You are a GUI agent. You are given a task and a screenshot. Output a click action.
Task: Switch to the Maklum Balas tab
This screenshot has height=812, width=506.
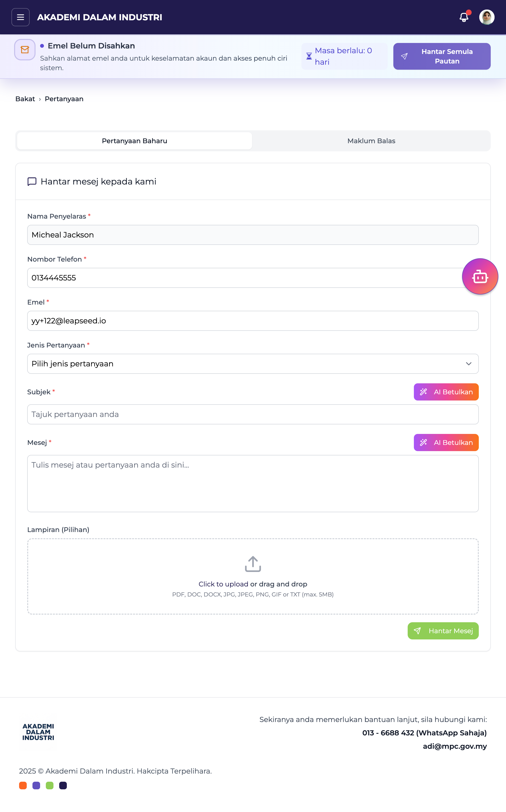click(x=371, y=141)
